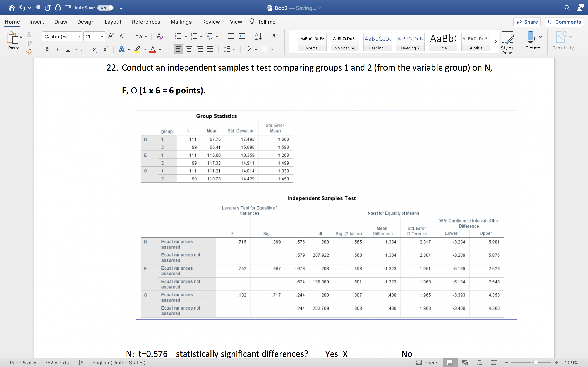Click the Underline formatting icon
Image resolution: width=588 pixels, height=367 pixels.
coord(67,50)
